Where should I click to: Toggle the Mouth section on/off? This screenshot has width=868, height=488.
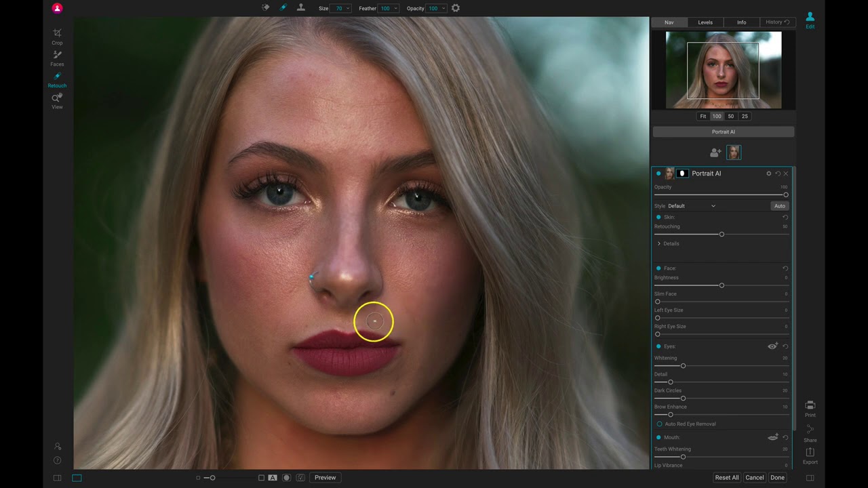[658, 437]
